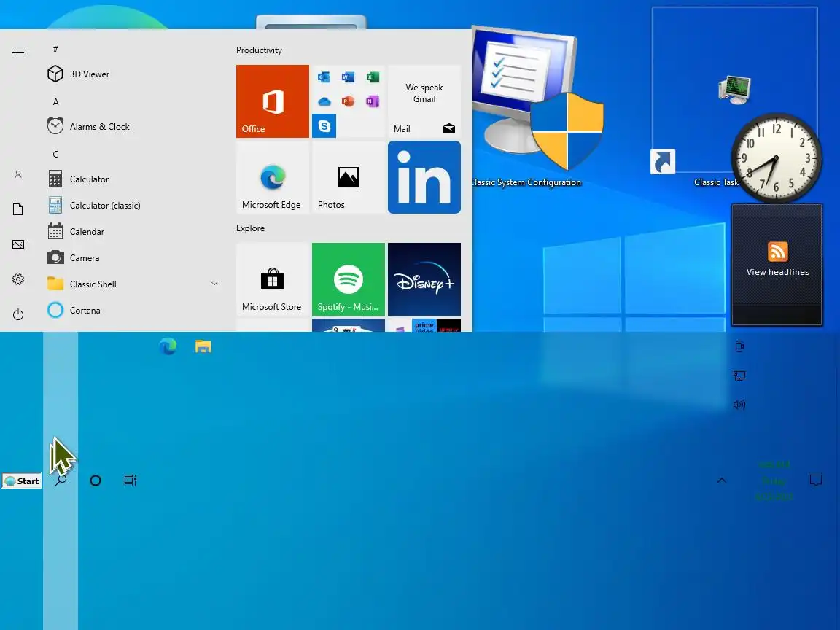The height and width of the screenshot is (630, 840).
Task: Open the Microsoft Store tile
Action: tap(273, 279)
